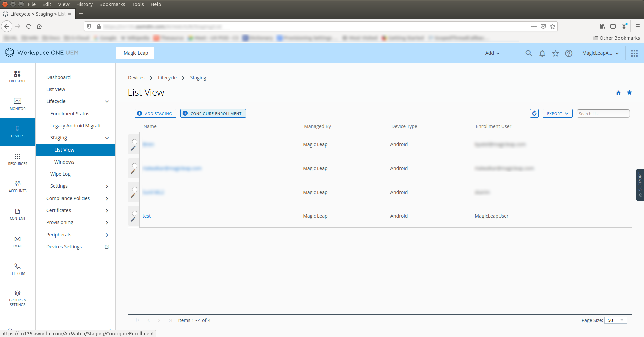The width and height of the screenshot is (644, 337).
Task: Open the Add dropdown
Action: point(492,53)
